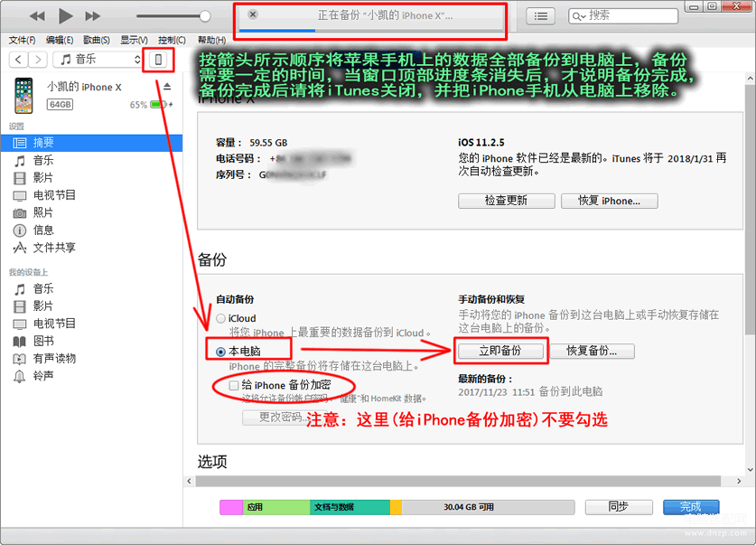Click the iPhone device icon button
This screenshot has height=545, width=756.
[158, 60]
